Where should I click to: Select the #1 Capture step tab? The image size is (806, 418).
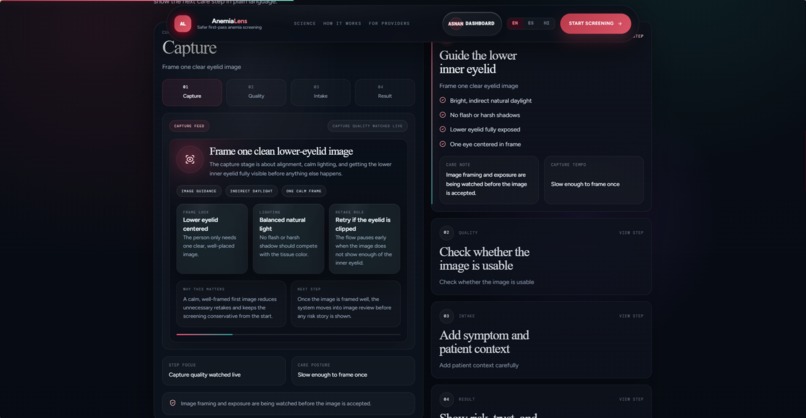click(192, 93)
